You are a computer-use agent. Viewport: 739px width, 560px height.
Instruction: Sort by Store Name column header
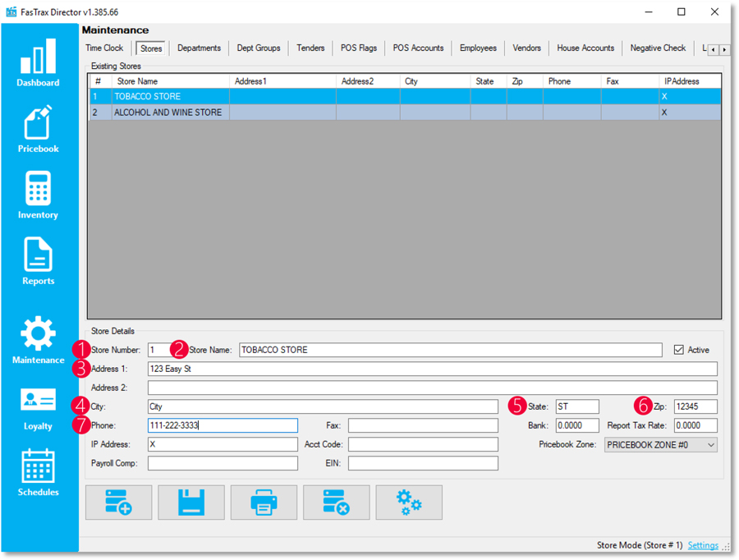pos(171,81)
